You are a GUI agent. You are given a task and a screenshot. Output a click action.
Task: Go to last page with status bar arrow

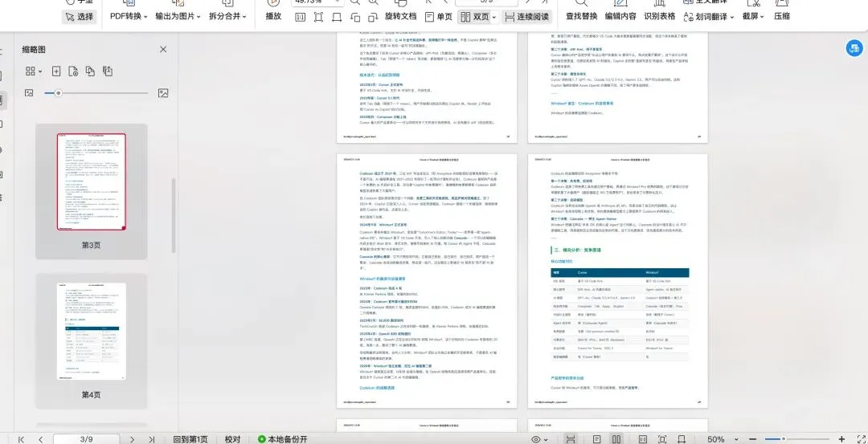click(x=152, y=439)
